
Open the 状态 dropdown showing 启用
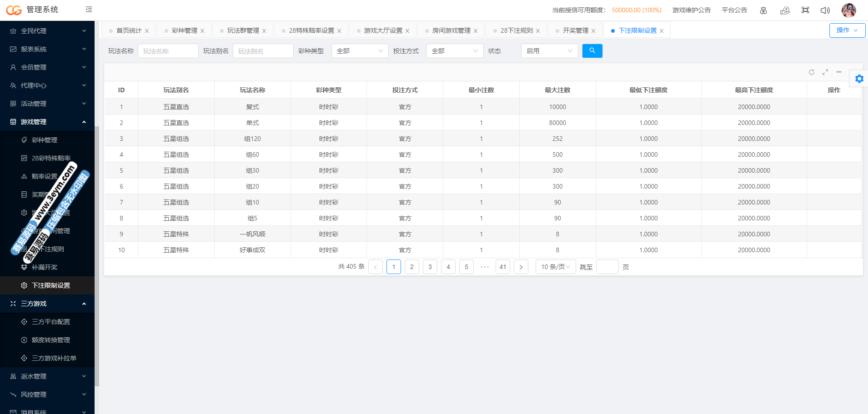tap(549, 51)
